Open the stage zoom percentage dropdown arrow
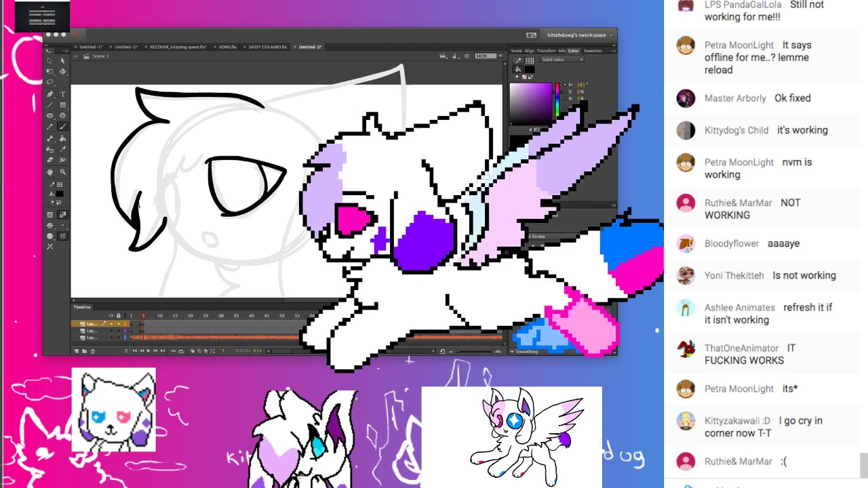This screenshot has width=868, height=488. (500, 56)
